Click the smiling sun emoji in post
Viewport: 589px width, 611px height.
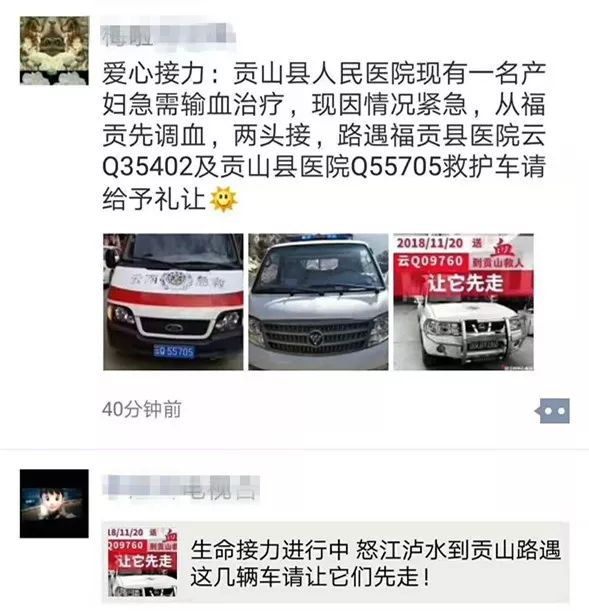pyautogui.click(x=223, y=199)
